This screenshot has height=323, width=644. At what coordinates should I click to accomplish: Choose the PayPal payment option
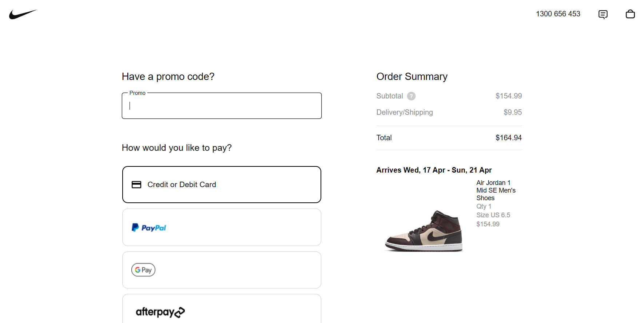pyautogui.click(x=222, y=227)
